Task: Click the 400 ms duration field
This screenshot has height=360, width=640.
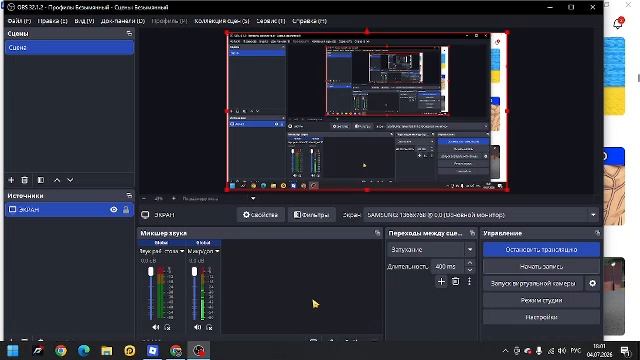Action: pyautogui.click(x=447, y=267)
